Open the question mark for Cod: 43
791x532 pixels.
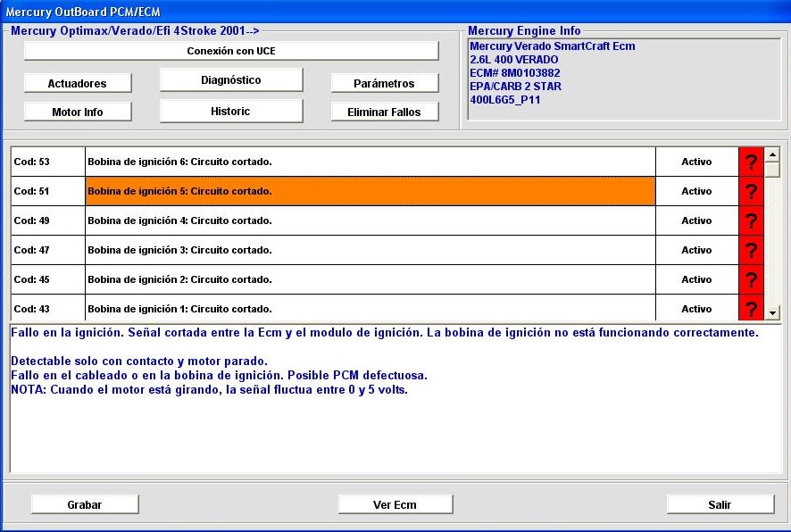coord(751,308)
